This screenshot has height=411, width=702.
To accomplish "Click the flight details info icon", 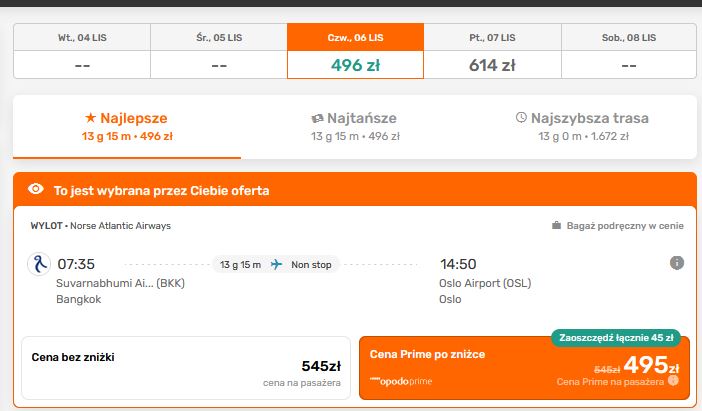I will point(676,263).
